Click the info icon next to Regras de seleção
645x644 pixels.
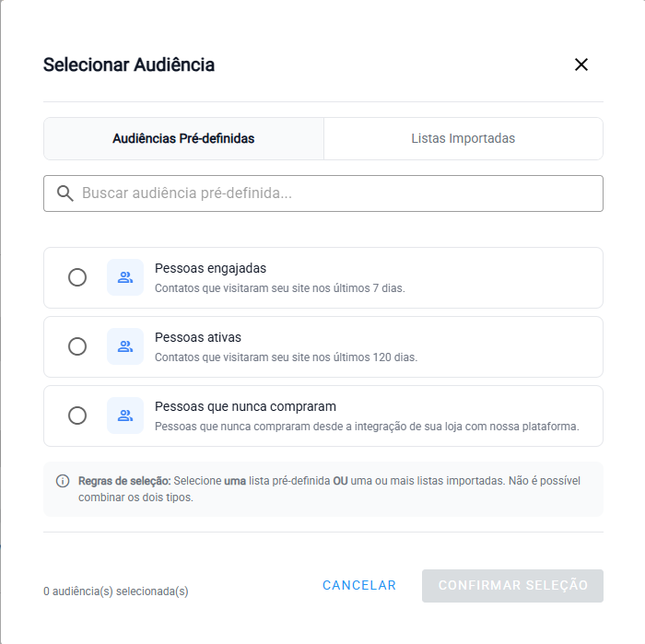[63, 481]
